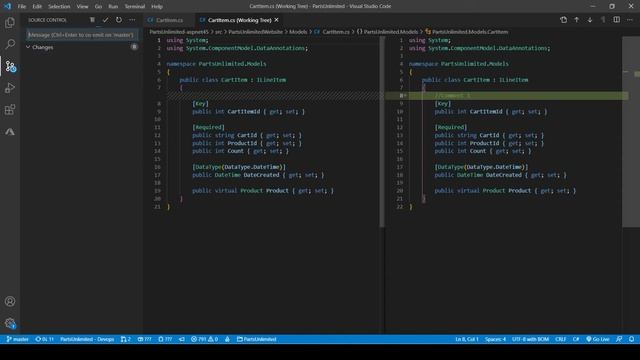Click the PartsUnlimited.Models.CartItem class breadcrumb
Image resolution: width=640 pixels, height=360 pixels.
point(470,32)
